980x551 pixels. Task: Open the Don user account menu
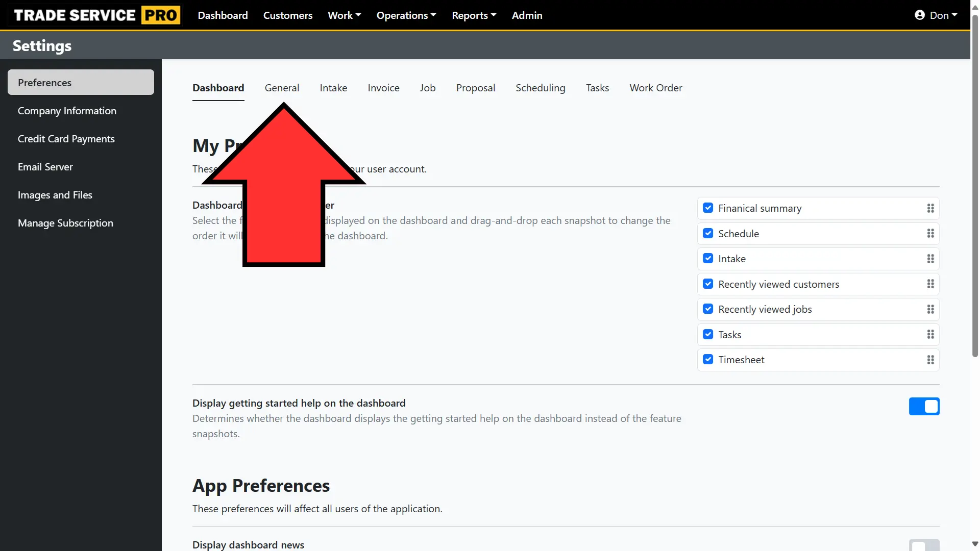[936, 15]
